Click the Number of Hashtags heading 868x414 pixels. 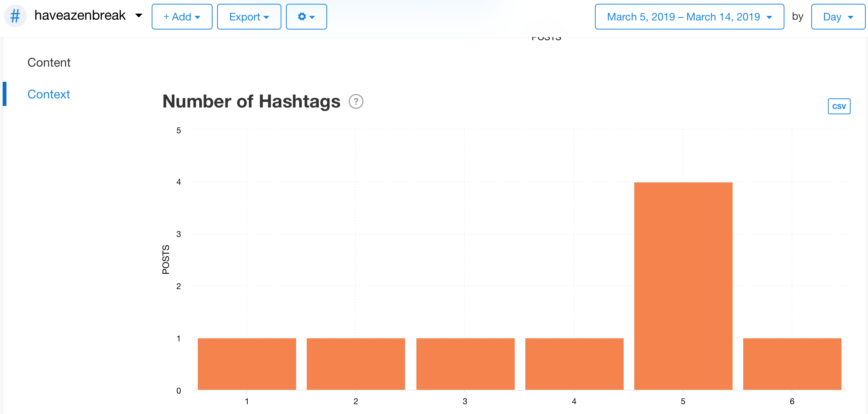(x=251, y=101)
